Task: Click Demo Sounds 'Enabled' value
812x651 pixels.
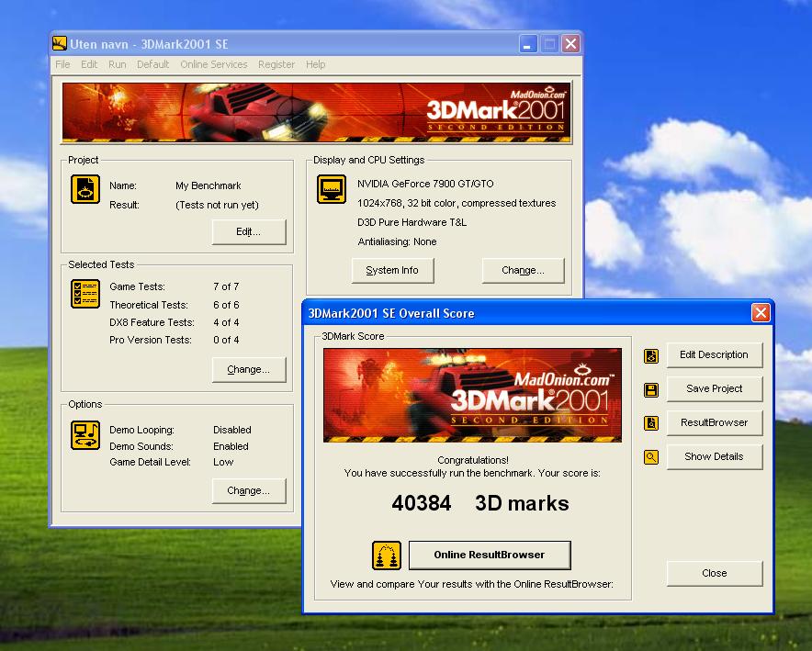Action: pos(231,446)
